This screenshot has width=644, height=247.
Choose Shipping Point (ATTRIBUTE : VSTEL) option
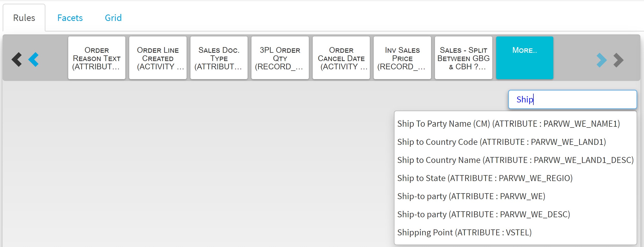(464, 232)
